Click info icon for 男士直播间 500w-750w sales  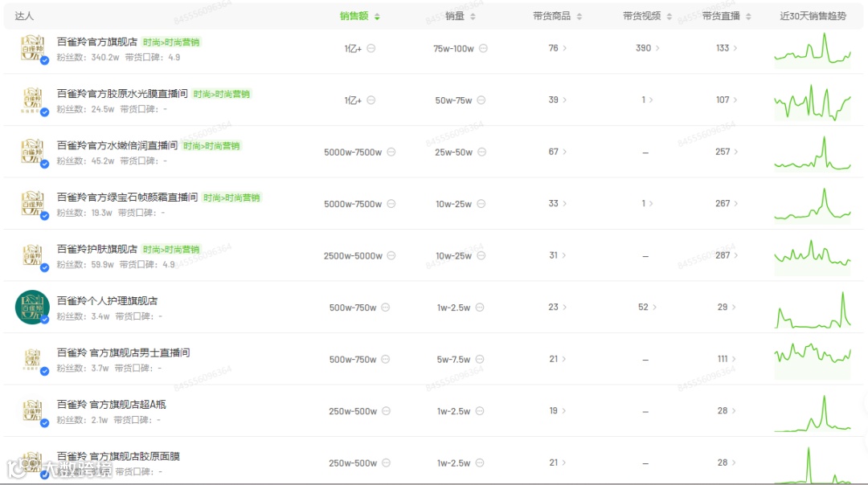tap(386, 359)
